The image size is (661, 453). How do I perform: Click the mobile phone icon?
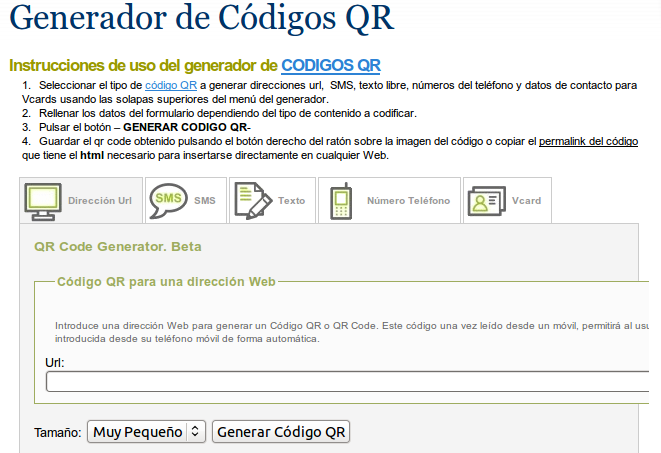point(341,200)
